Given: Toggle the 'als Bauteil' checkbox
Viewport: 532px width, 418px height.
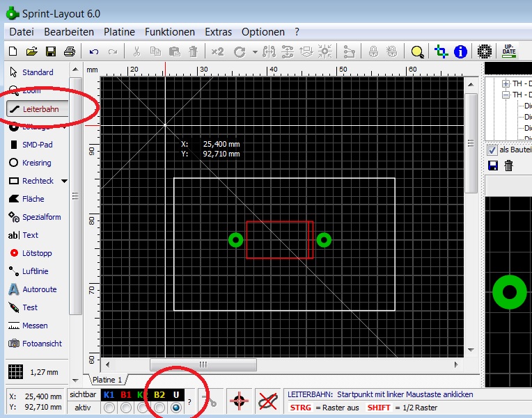Looking at the screenshot, I should pyautogui.click(x=492, y=150).
